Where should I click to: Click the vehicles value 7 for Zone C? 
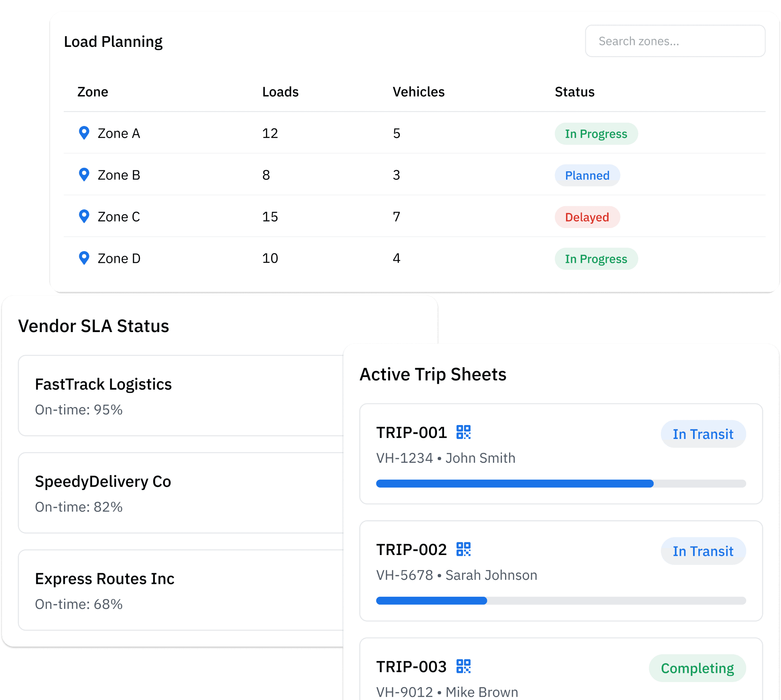click(396, 217)
